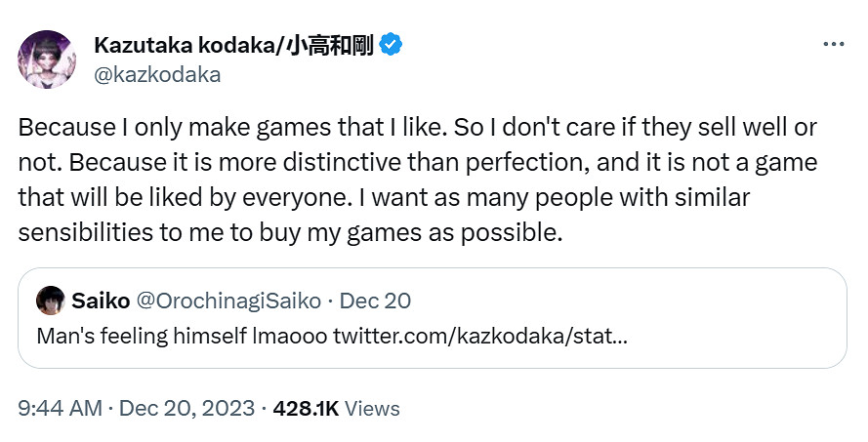Click the 9:44 AM time
Image resolution: width=868 pixels, height=442 pixels.
click(61, 409)
